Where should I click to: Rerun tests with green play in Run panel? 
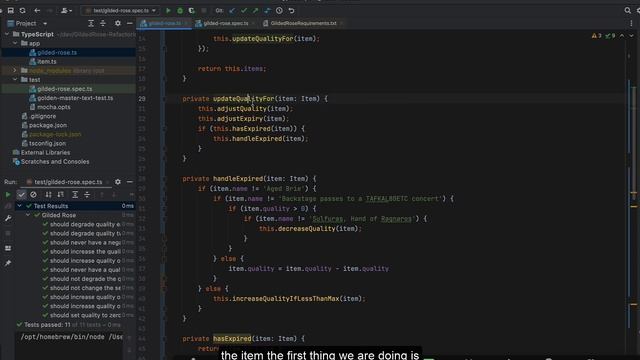8,195
